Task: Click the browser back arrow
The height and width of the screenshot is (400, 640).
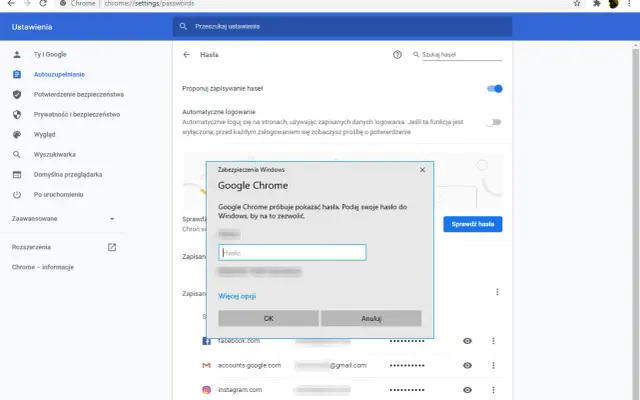Action: (11, 3)
